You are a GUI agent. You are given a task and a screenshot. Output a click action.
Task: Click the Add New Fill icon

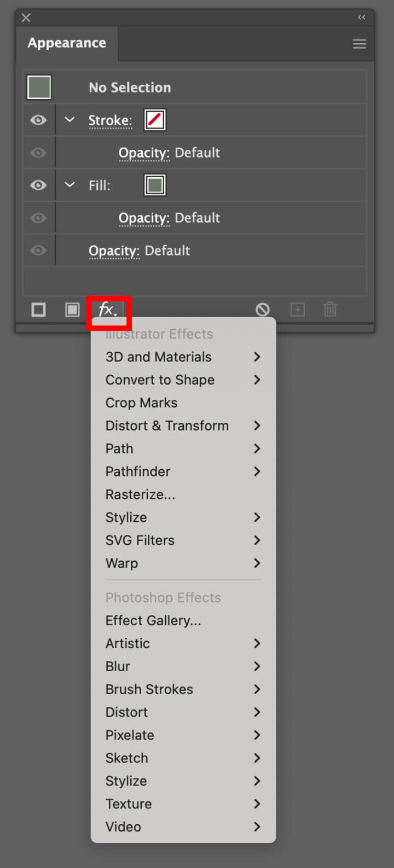pos(72,310)
